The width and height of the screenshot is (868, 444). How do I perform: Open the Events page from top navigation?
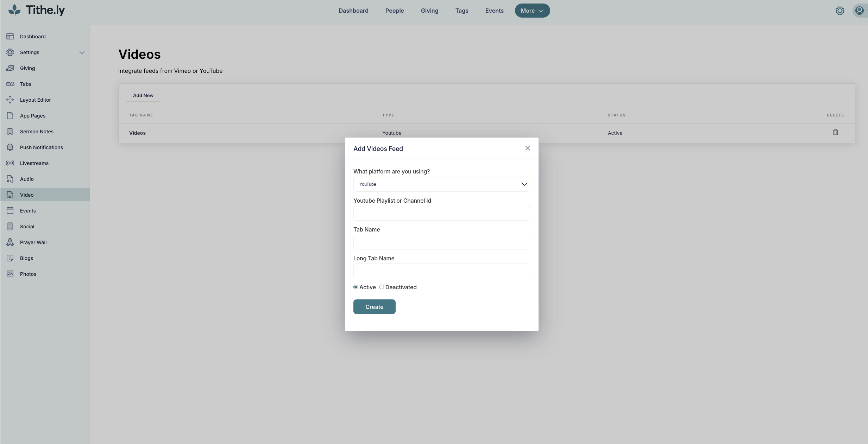click(x=494, y=11)
